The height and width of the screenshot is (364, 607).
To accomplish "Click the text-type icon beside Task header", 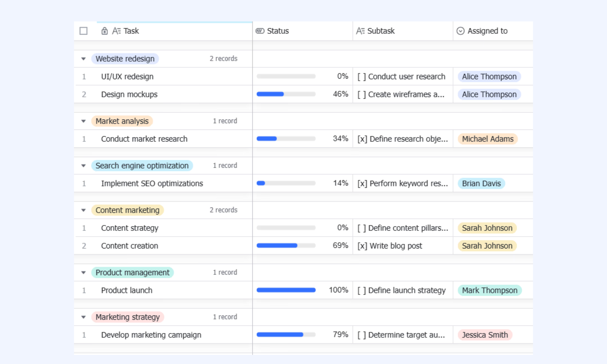I will (117, 31).
